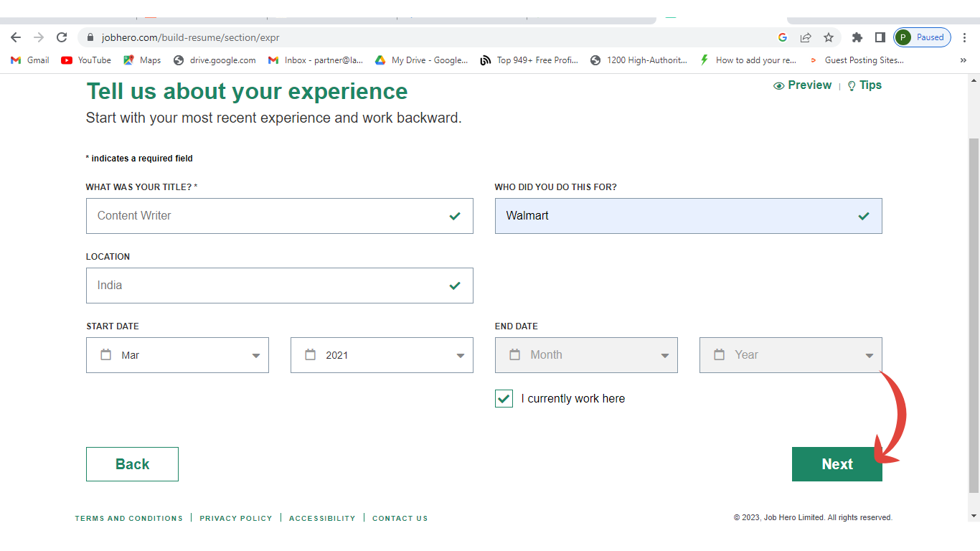Click the Back button
Image resolution: width=980 pixels, height=551 pixels.
coord(132,464)
